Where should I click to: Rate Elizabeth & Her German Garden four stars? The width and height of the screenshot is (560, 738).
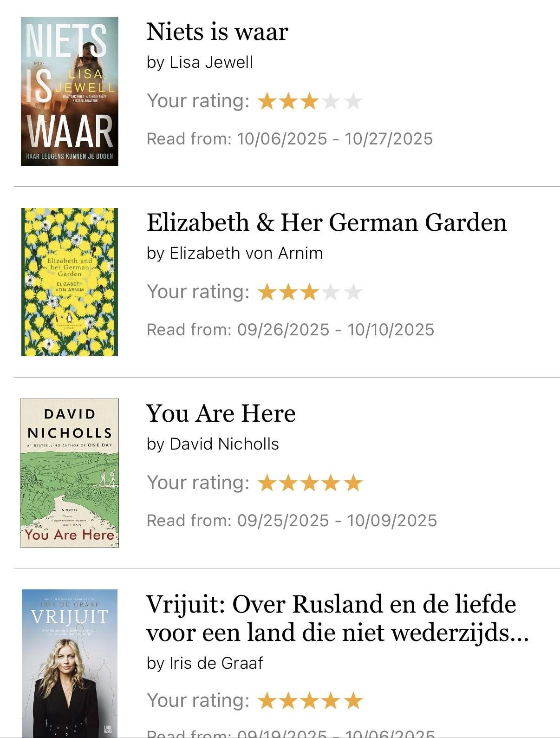(332, 292)
